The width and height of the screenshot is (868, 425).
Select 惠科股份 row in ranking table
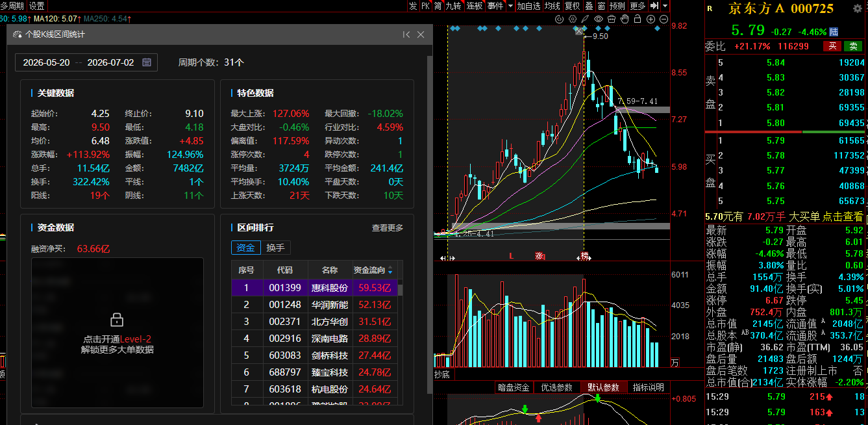point(314,288)
